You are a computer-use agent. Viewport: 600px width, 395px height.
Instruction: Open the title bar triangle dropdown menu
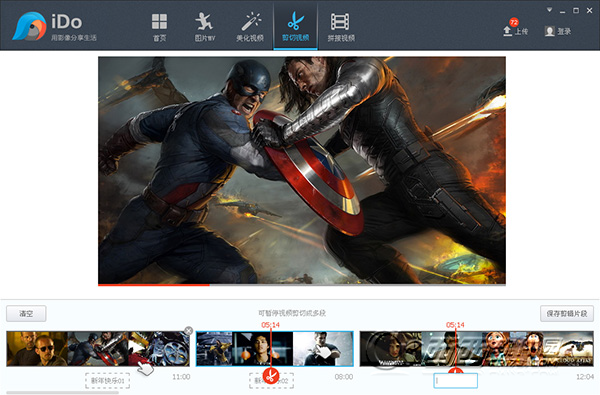point(549,10)
